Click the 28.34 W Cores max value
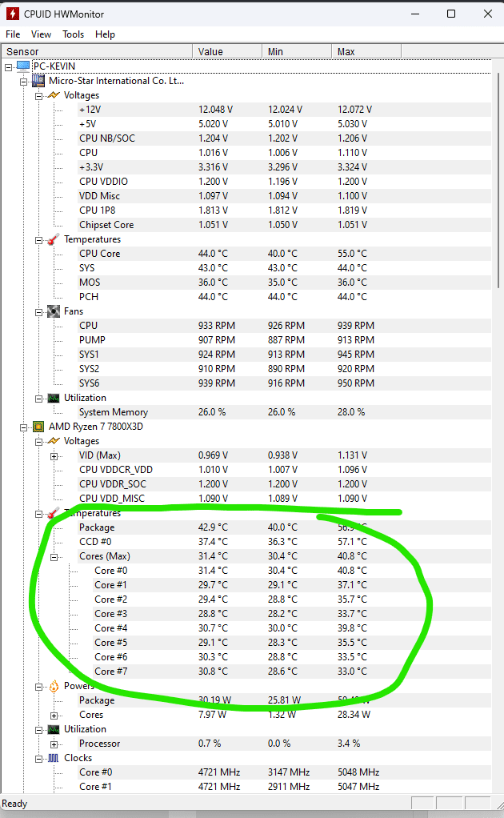 (354, 715)
